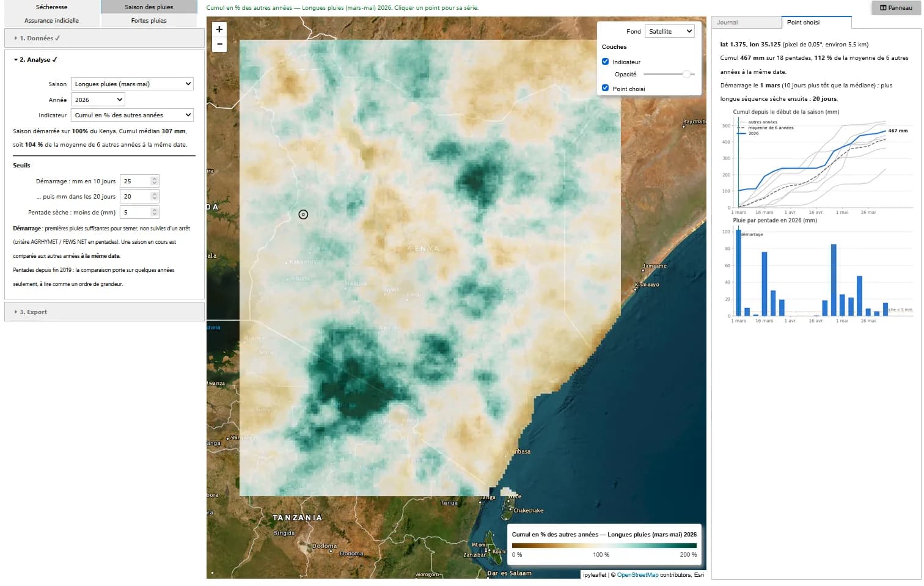Click the selected point marker on the map
Viewport: 924px width, 586px height.
pyautogui.click(x=303, y=214)
